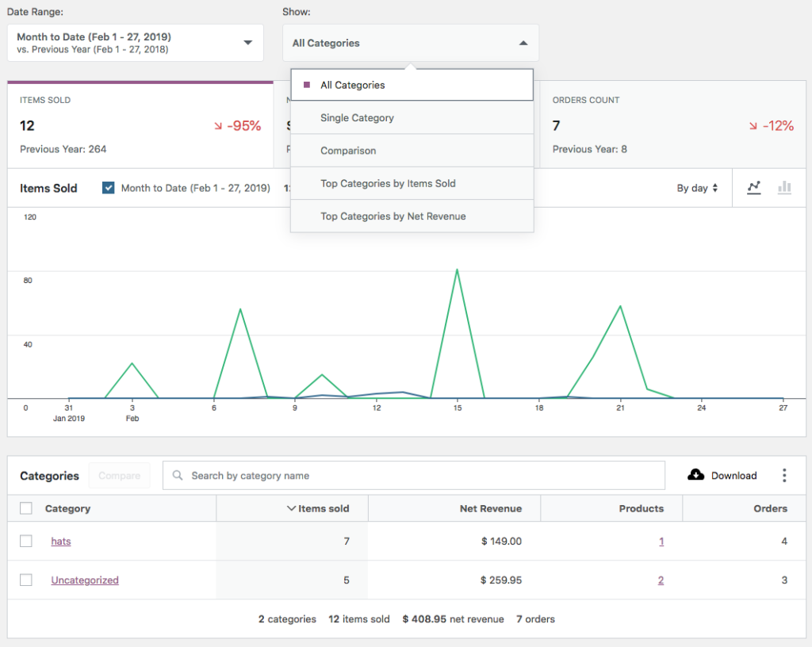The image size is (812, 647).
Task: Open the Uncategorized products count link
Action: 661,580
